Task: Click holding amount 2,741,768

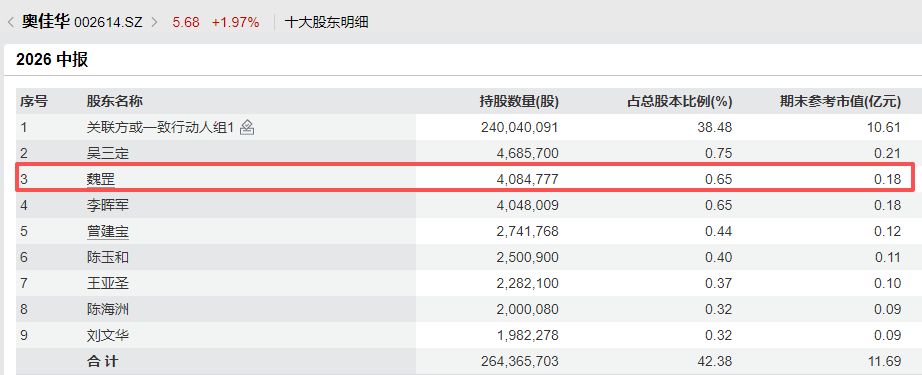Action: click(527, 232)
